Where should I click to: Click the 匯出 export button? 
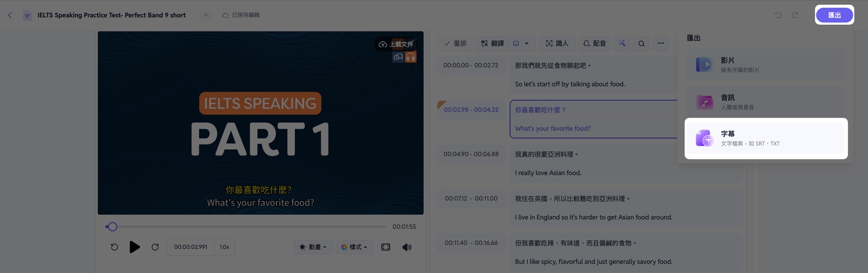tap(834, 15)
